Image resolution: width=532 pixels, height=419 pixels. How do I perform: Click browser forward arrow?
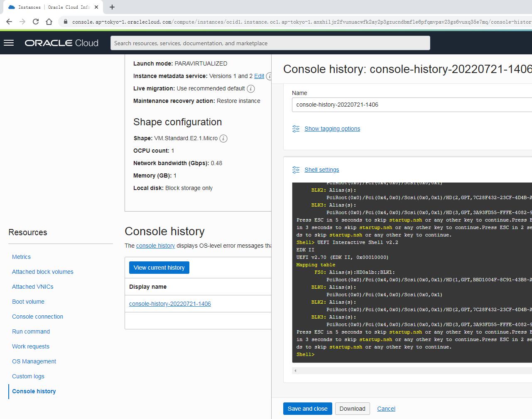pyautogui.click(x=22, y=22)
